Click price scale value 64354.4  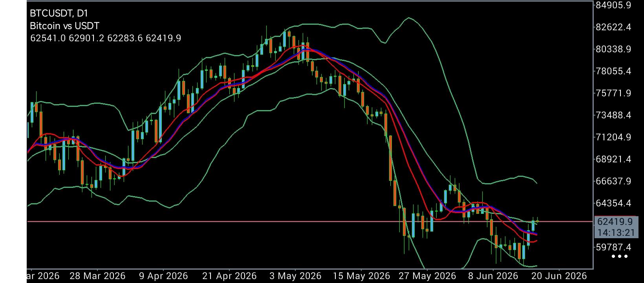pyautogui.click(x=613, y=203)
